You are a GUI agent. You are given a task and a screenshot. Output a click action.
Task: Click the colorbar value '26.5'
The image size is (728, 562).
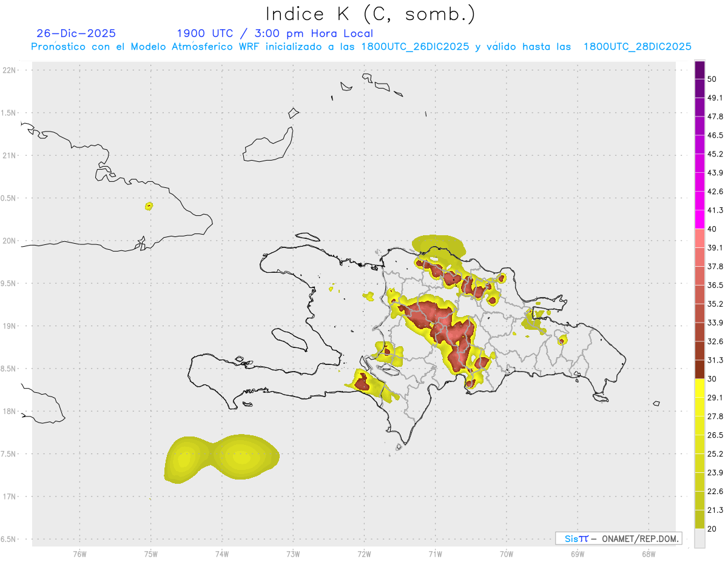[715, 435]
